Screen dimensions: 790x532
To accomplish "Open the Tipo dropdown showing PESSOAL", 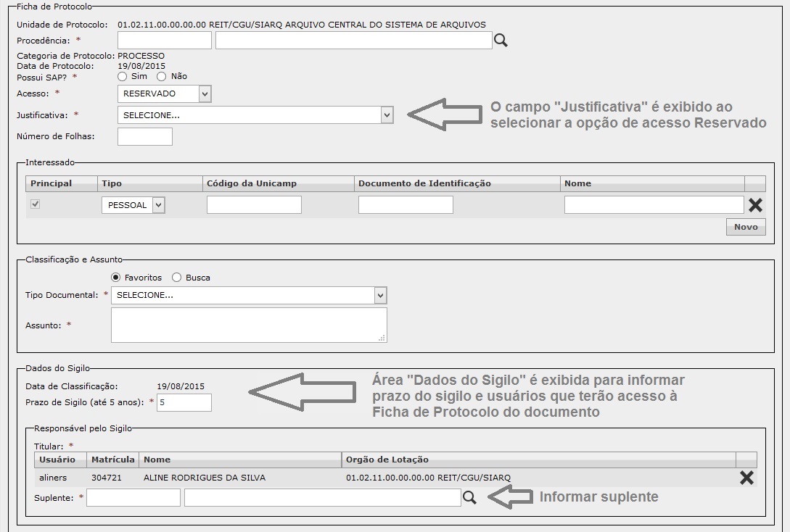I will (133, 205).
